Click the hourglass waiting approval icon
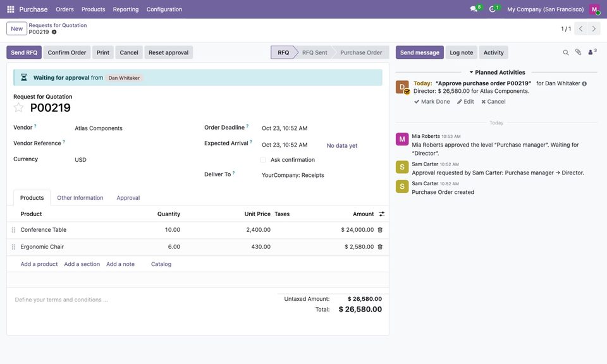 coord(23,77)
